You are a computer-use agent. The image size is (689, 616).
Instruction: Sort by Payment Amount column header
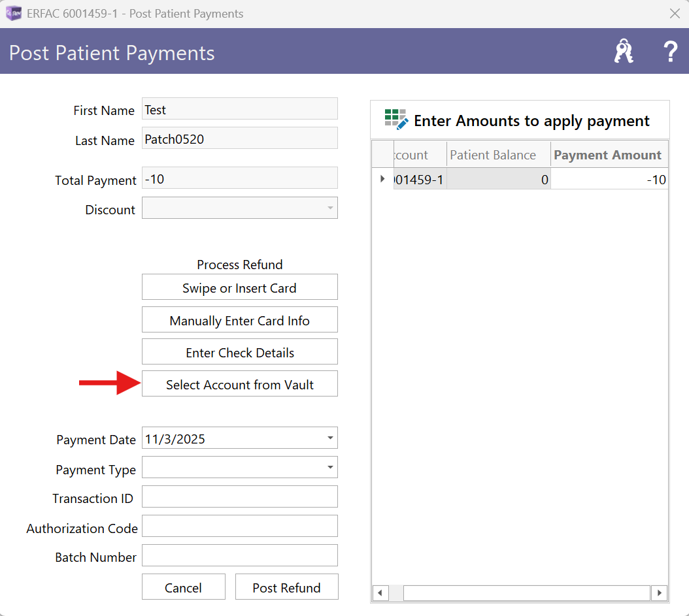tap(607, 155)
